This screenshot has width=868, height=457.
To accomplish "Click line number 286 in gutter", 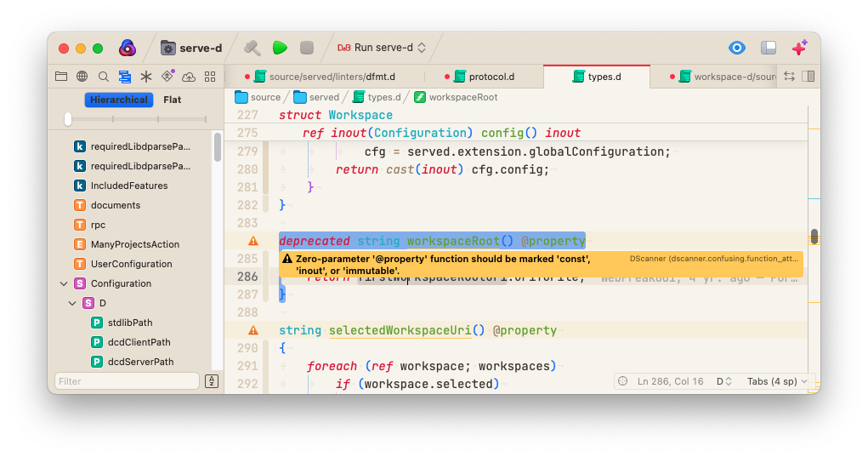I will pyautogui.click(x=247, y=277).
